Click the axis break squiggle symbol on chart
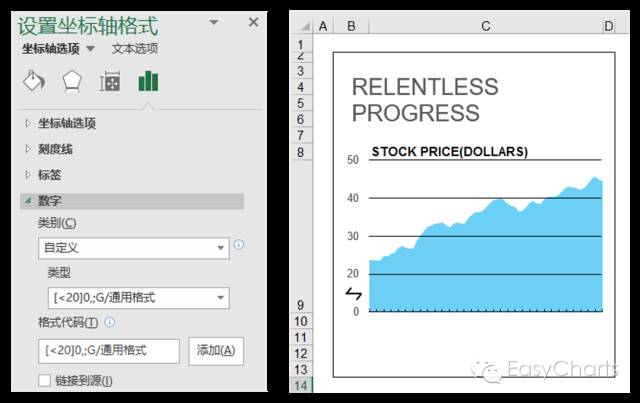This screenshot has height=403, width=640. [x=354, y=293]
